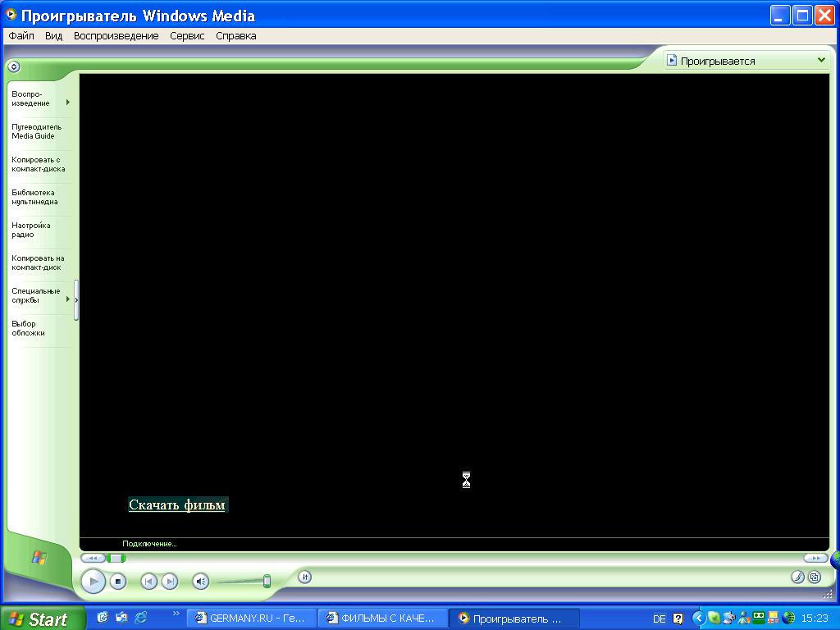Select Копировать на компакт-диск

[38, 262]
